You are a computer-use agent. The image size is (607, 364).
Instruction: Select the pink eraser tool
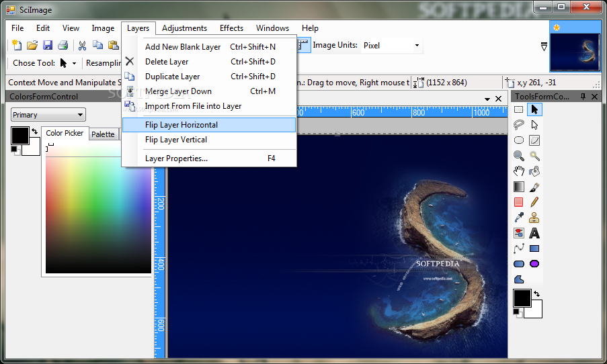coord(519,202)
